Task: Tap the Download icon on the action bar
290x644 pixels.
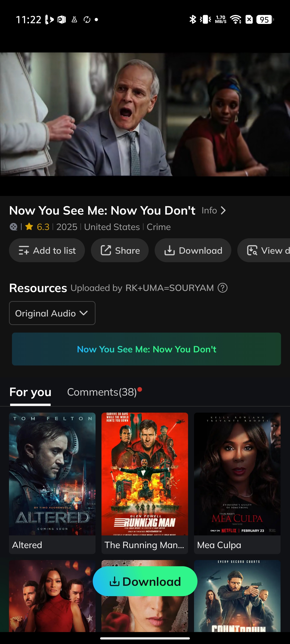Action: click(x=170, y=250)
